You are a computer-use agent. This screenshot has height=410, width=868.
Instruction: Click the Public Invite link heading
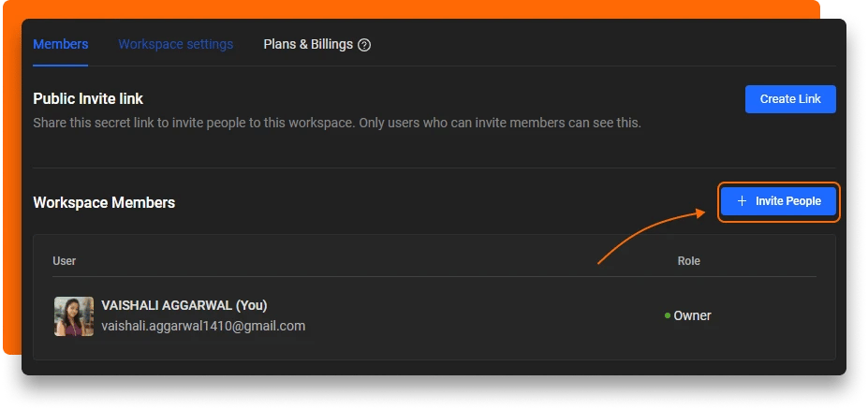88,98
